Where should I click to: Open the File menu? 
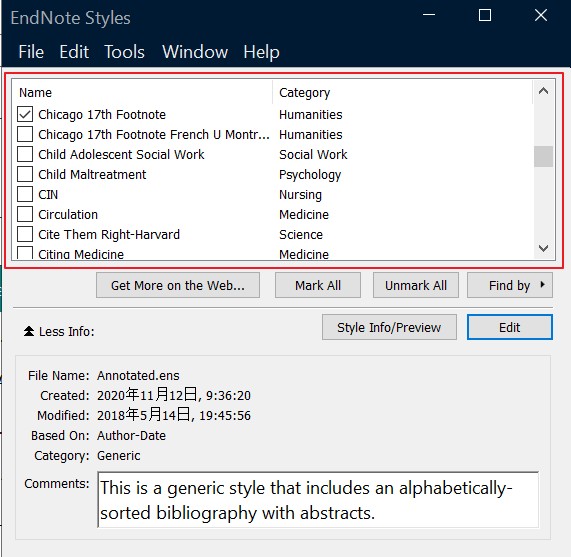point(31,52)
